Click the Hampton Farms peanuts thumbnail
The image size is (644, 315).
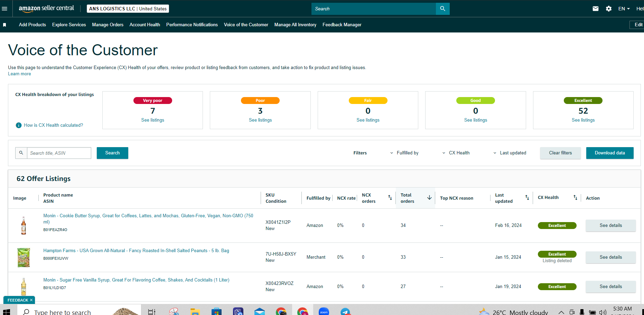(x=24, y=257)
